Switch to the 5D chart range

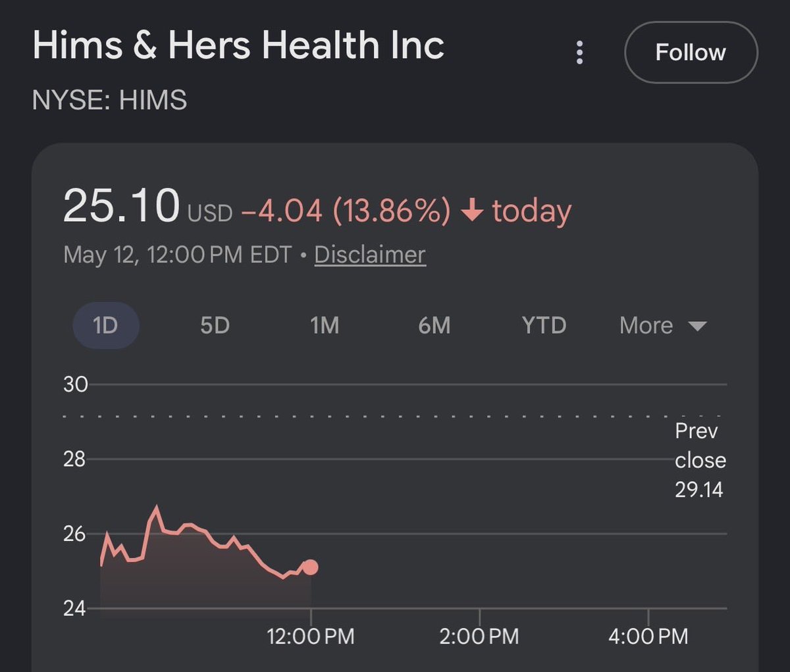coord(215,325)
